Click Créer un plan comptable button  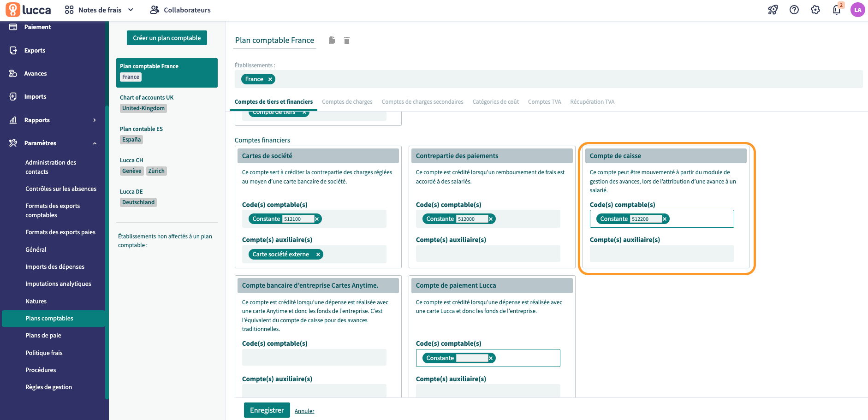166,38
